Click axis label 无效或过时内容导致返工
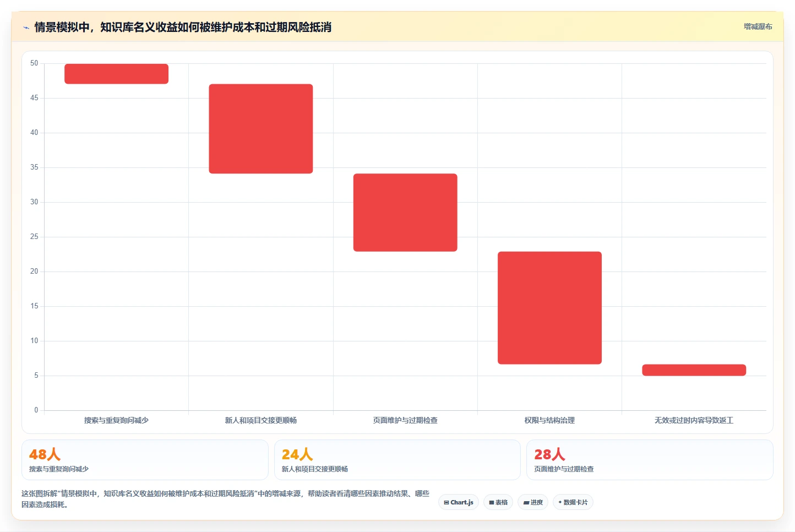795x532 pixels. [694, 420]
